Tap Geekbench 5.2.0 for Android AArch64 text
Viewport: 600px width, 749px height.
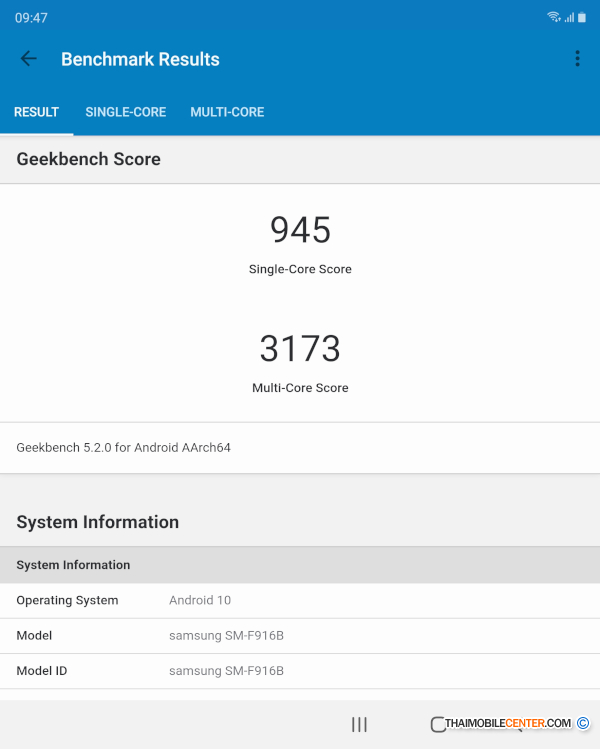pyautogui.click(x=123, y=448)
